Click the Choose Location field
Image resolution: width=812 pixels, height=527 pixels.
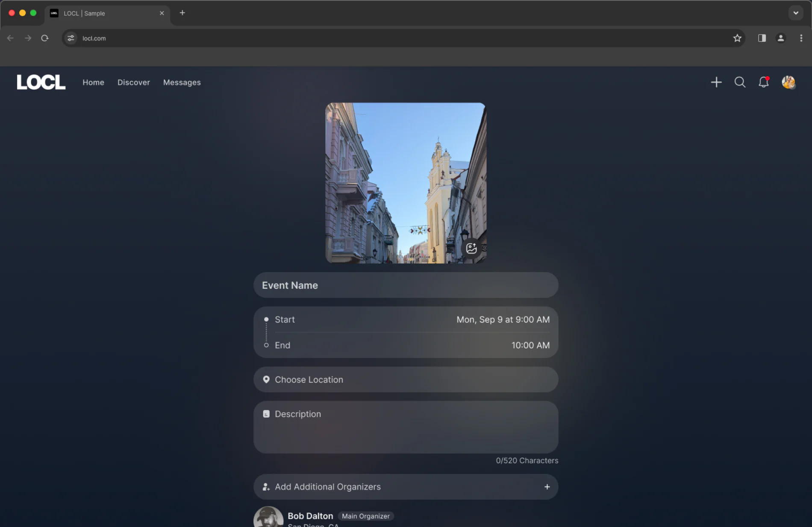(406, 380)
